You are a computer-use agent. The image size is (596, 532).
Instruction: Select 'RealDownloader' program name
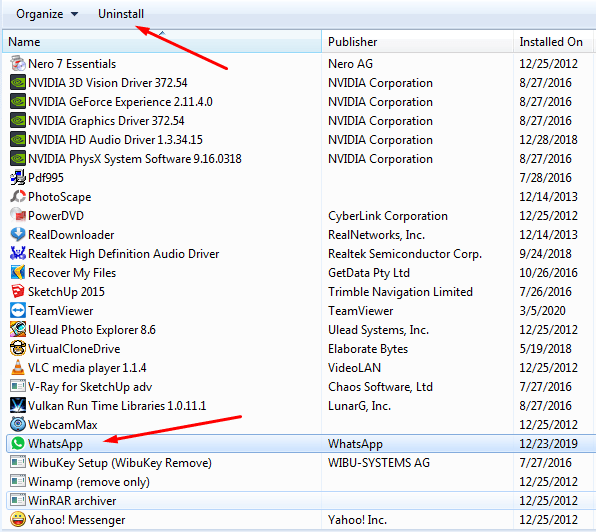tap(71, 235)
